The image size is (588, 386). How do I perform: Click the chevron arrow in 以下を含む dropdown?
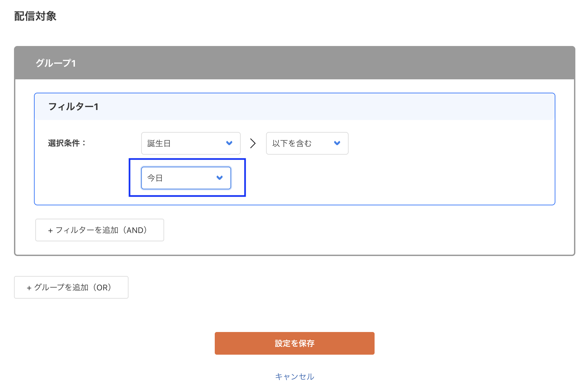pos(337,143)
